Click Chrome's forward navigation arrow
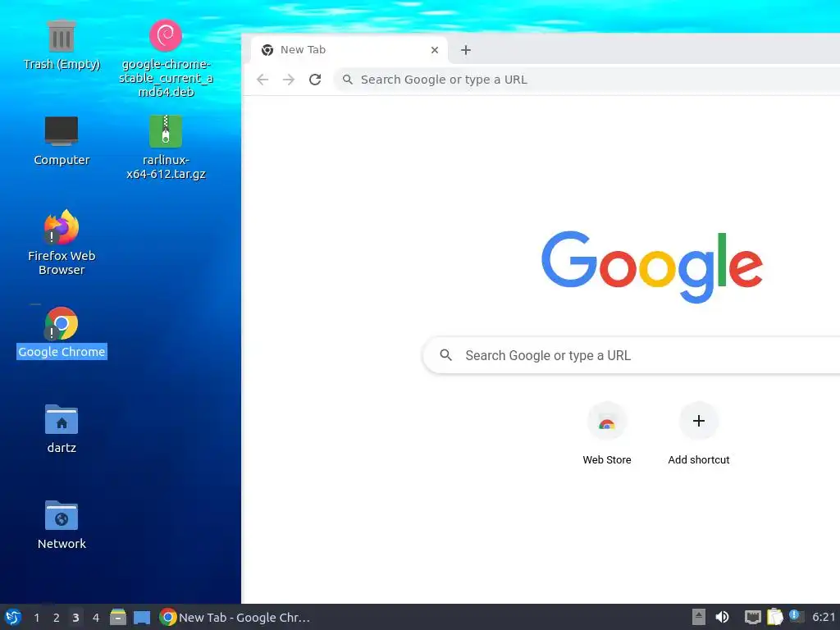Image resolution: width=840 pixels, height=630 pixels. tap(289, 80)
